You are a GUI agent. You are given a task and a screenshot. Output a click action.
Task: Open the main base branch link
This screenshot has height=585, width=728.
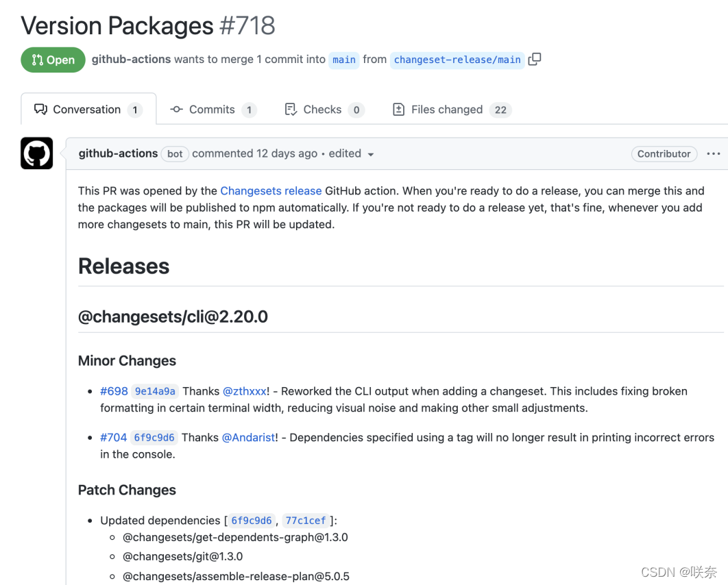point(344,60)
